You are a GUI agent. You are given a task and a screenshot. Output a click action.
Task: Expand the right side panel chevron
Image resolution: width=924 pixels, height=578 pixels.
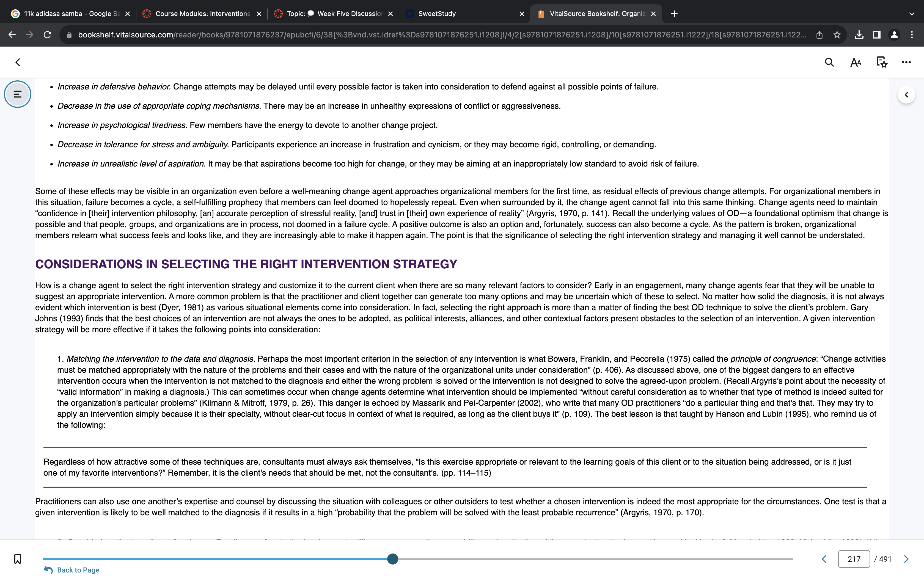pos(906,95)
